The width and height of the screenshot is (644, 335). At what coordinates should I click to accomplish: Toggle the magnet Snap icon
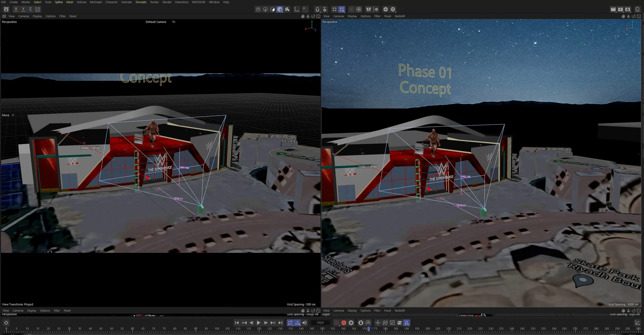point(317,9)
